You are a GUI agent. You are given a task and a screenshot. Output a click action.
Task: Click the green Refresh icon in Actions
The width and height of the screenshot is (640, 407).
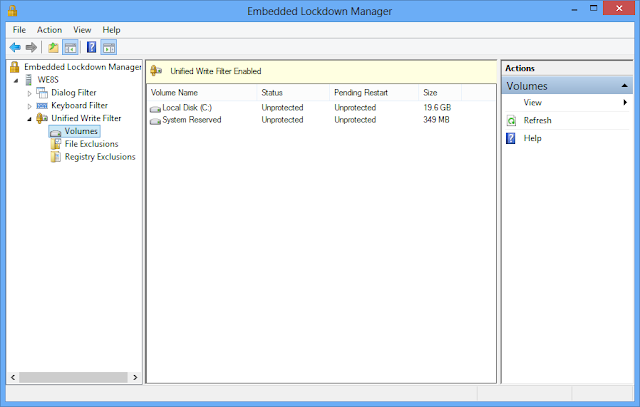tap(511, 120)
